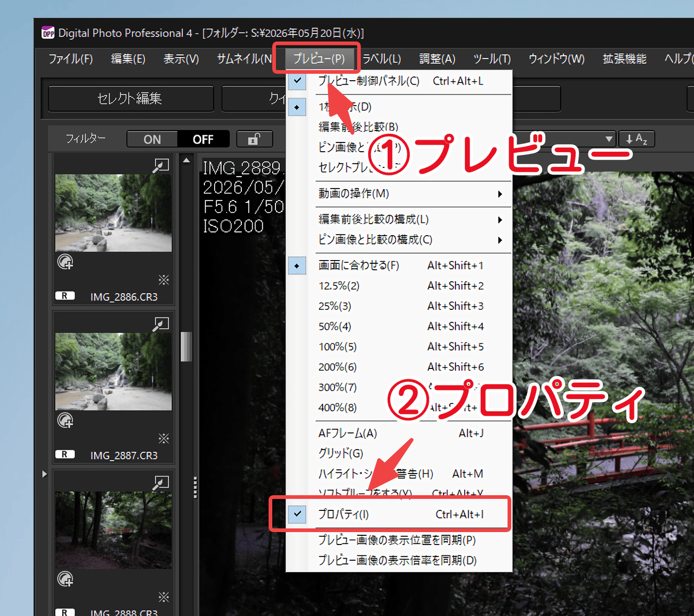Viewport: 694px width, 616px height.
Task: Open ファイル(F) menu
Action: [x=70, y=59]
